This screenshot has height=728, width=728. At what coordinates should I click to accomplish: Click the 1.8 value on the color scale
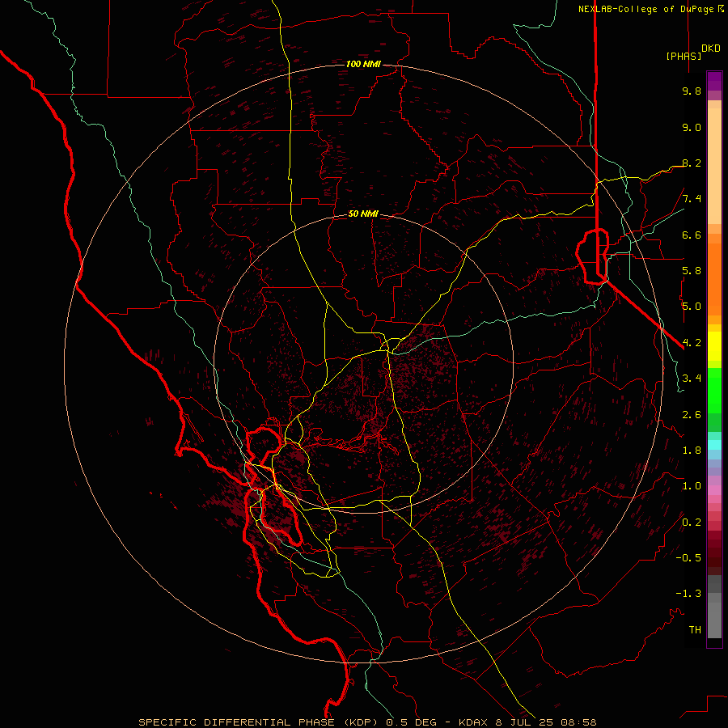tap(692, 451)
